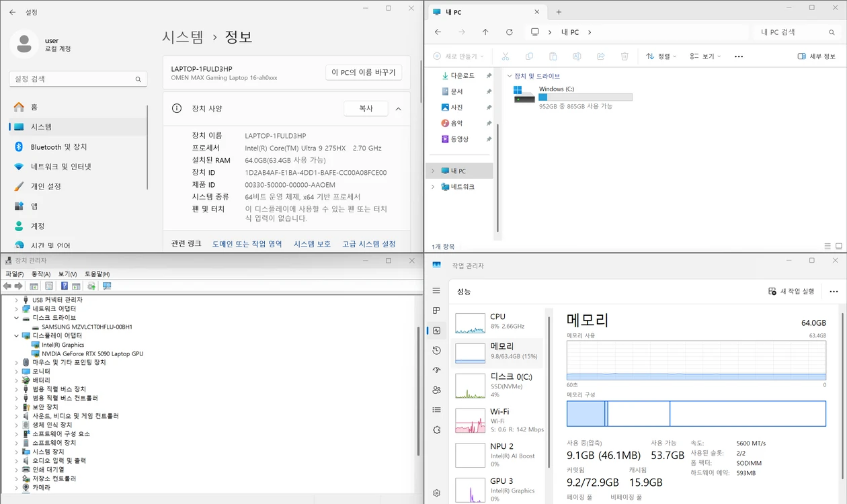The width and height of the screenshot is (847, 504).
Task: Open 파일(F) menu in Device Manager
Action: pyautogui.click(x=15, y=274)
